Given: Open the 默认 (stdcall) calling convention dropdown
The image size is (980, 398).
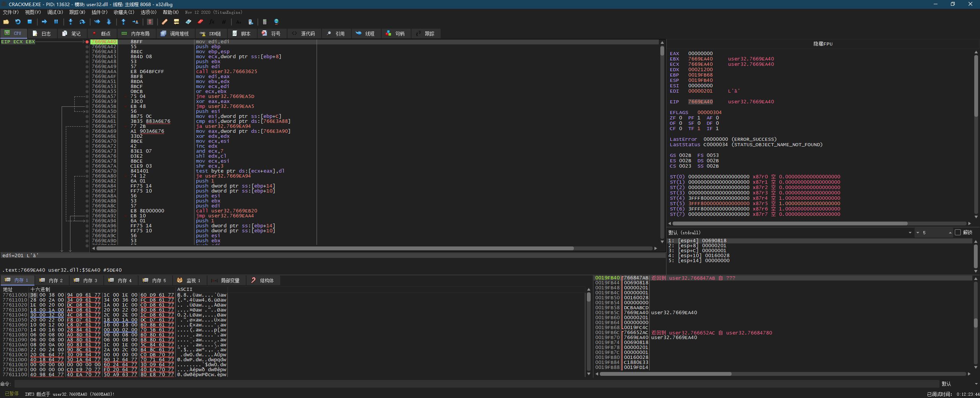Looking at the screenshot, I should 910,233.
